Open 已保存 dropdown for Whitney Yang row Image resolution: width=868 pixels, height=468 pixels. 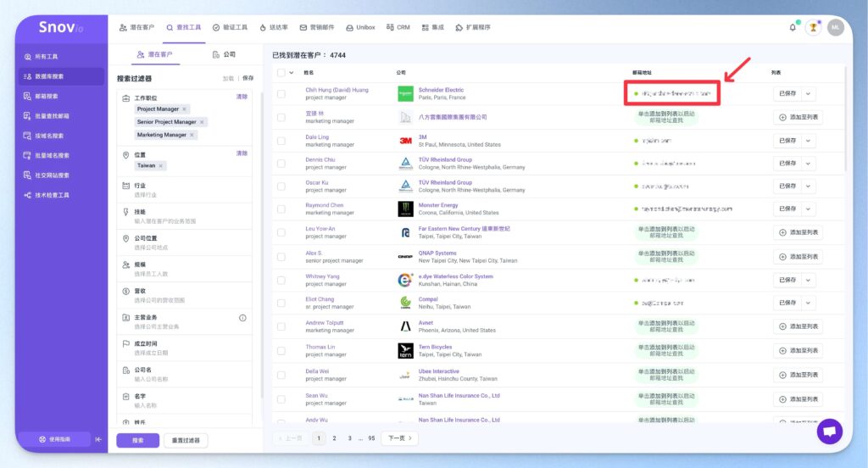coord(808,281)
